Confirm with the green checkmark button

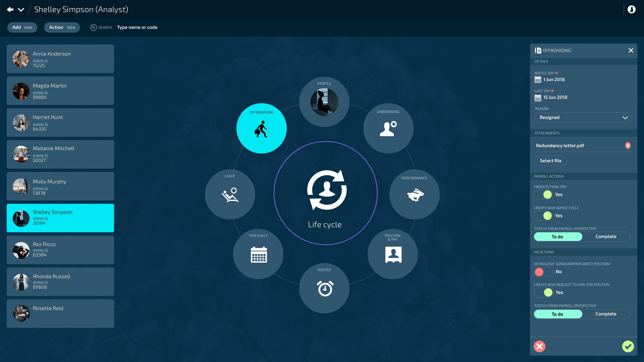coord(628,346)
